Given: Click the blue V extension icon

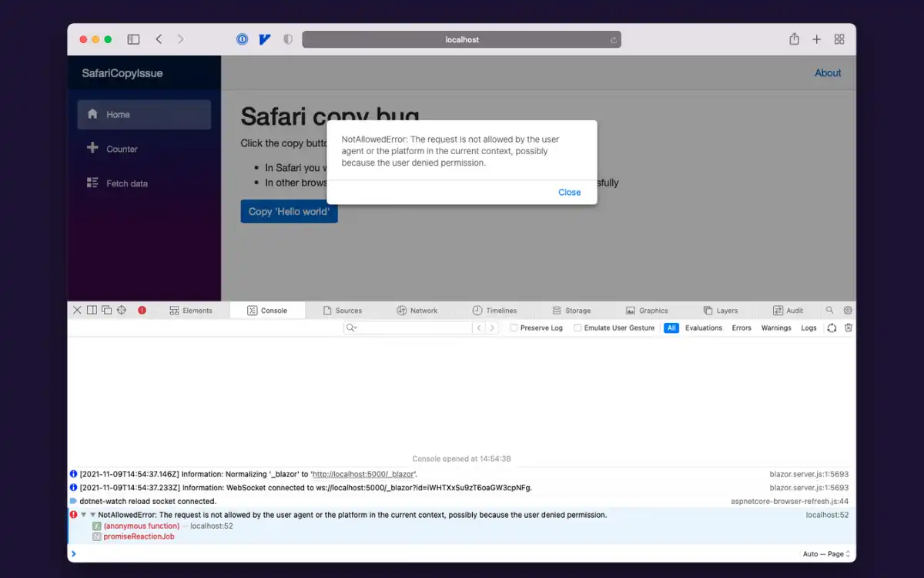Looking at the screenshot, I should 265,39.
